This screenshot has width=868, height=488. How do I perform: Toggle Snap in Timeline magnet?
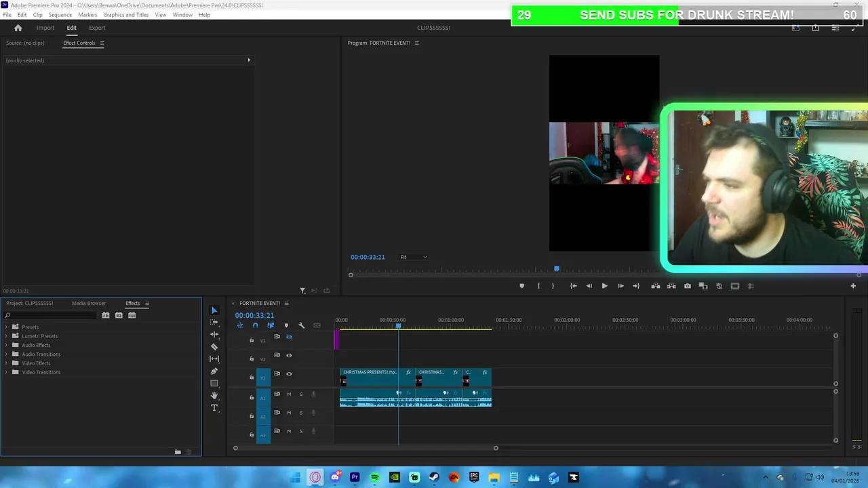pos(255,325)
